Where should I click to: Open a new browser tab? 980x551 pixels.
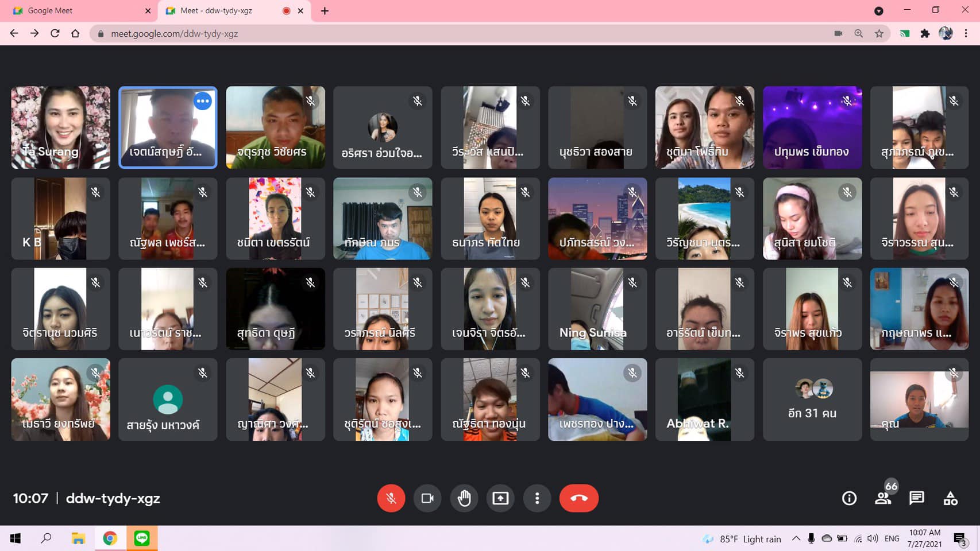[325, 11]
